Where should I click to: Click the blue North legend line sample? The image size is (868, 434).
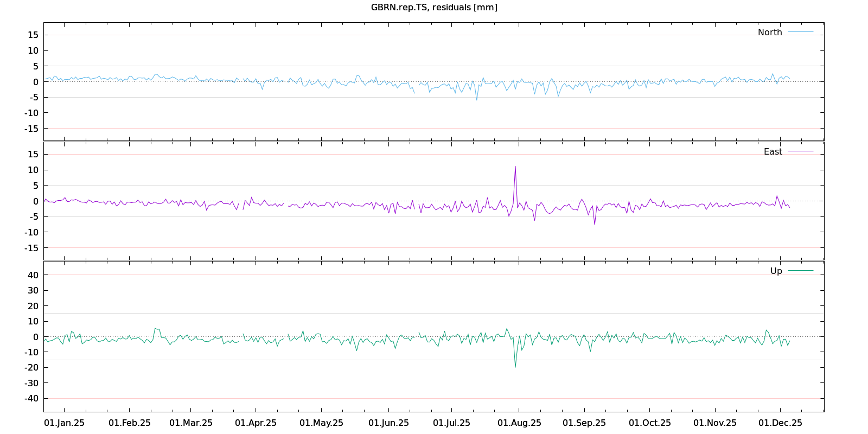pos(800,32)
